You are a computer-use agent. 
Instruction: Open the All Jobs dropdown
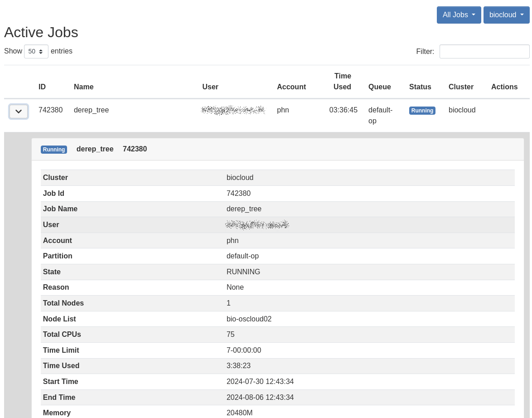point(459,15)
